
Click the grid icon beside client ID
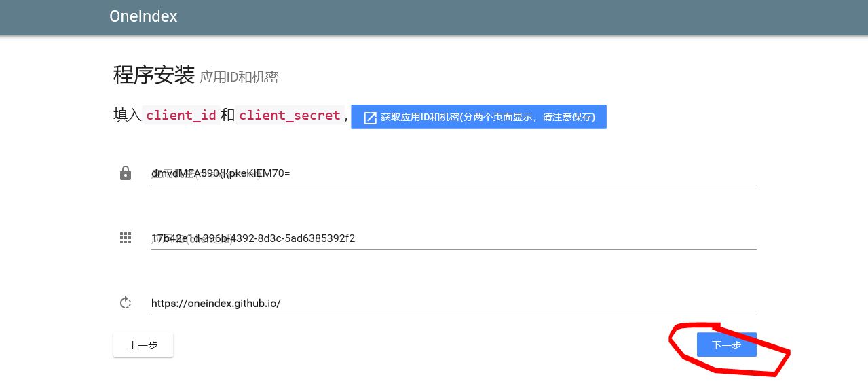point(126,238)
